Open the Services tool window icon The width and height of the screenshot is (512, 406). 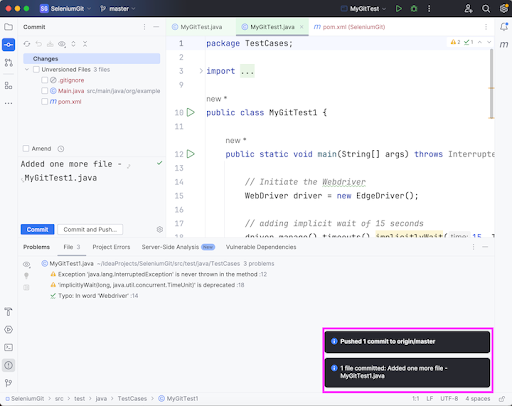[x=9, y=330]
